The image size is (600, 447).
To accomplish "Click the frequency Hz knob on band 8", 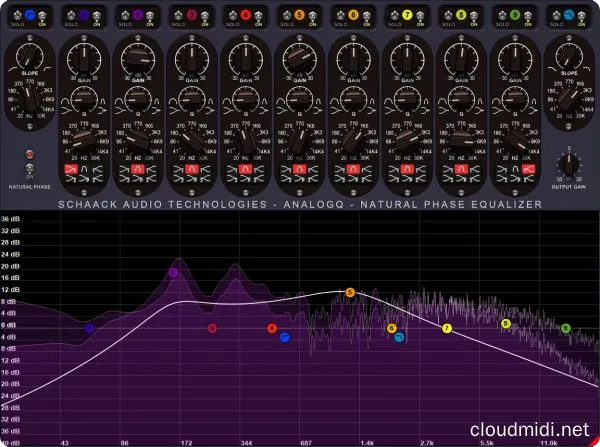I will tap(461, 140).
